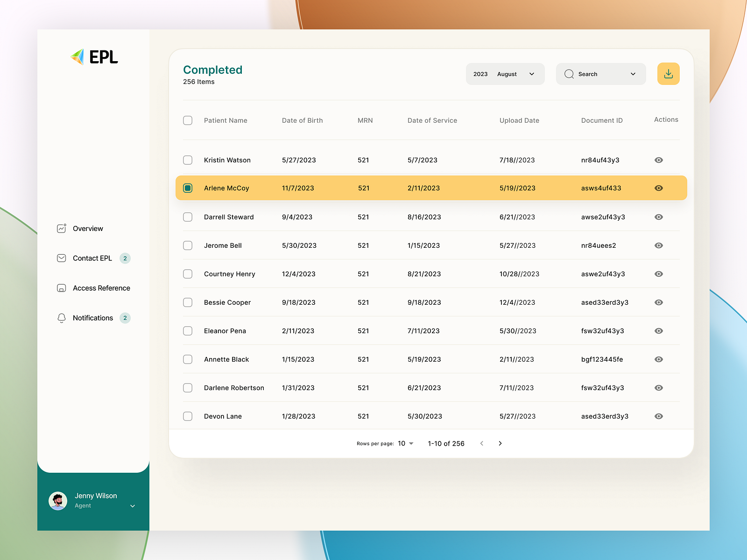
Task: Open the rows per page dropdown
Action: (406, 443)
